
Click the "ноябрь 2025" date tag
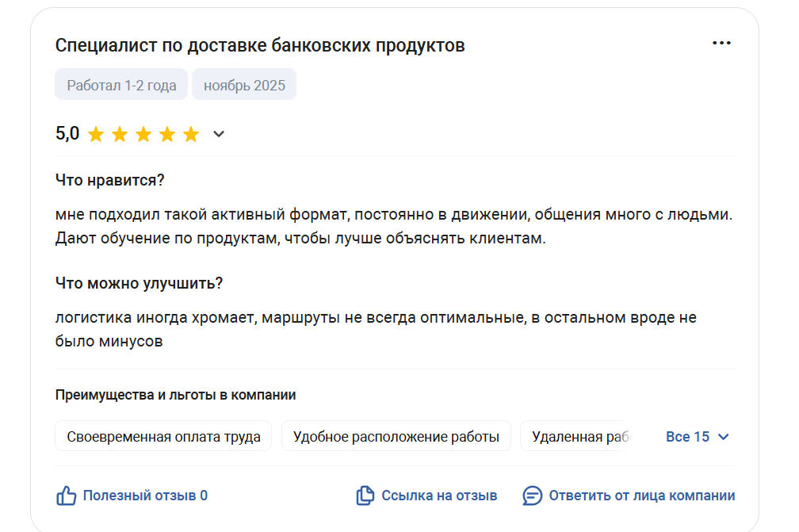click(244, 86)
